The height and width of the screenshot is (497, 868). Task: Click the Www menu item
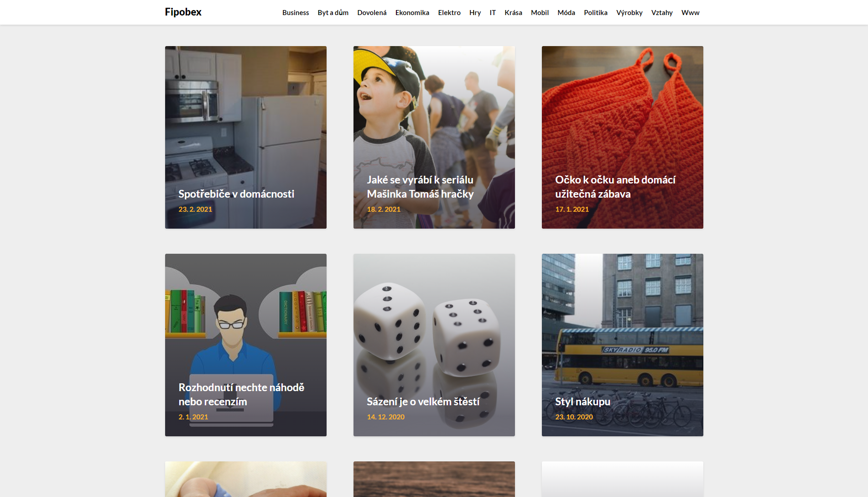(x=690, y=13)
